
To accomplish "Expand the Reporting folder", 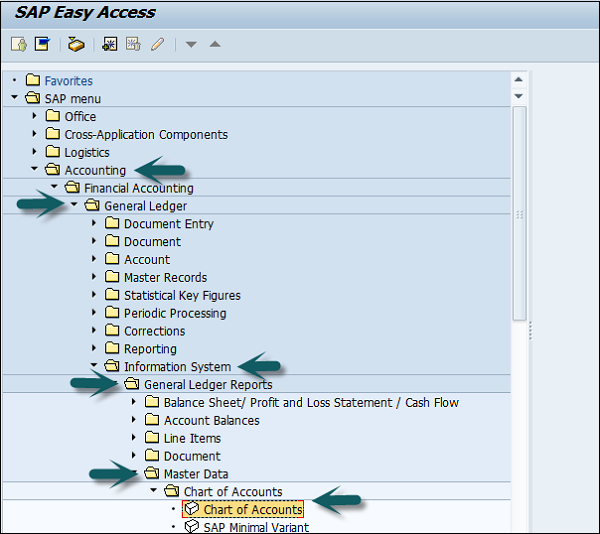I will [94, 348].
